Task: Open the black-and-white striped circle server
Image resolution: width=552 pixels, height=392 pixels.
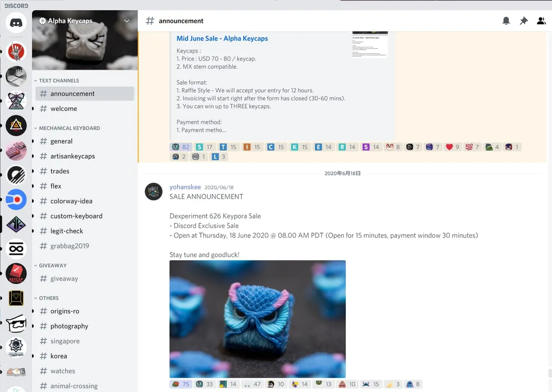Action: pyautogui.click(x=16, y=175)
